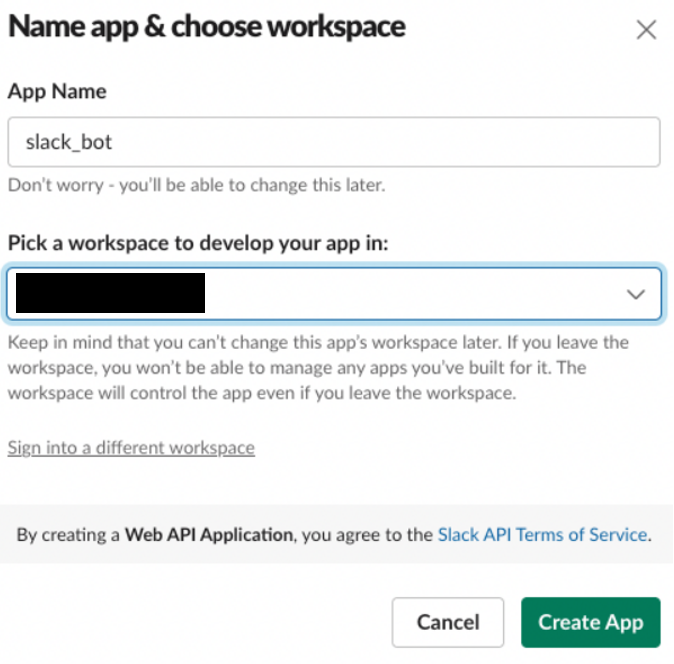The height and width of the screenshot is (664, 674).
Task: Click the 'Keep in mind' workspace warning text
Action: tap(318, 368)
